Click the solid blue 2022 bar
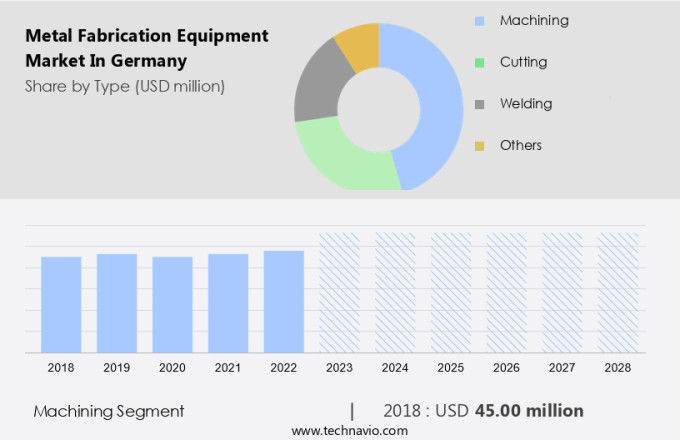Image resolution: width=680 pixels, height=440 pixels. 284,301
